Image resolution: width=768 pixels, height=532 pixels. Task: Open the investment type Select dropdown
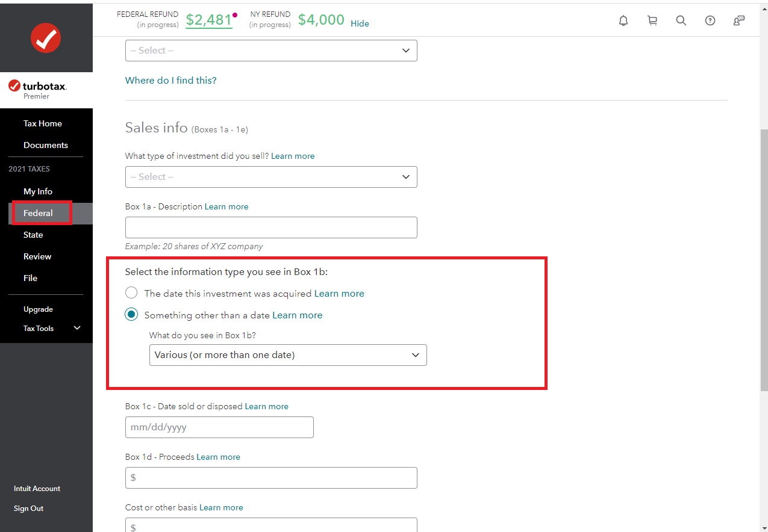(271, 177)
